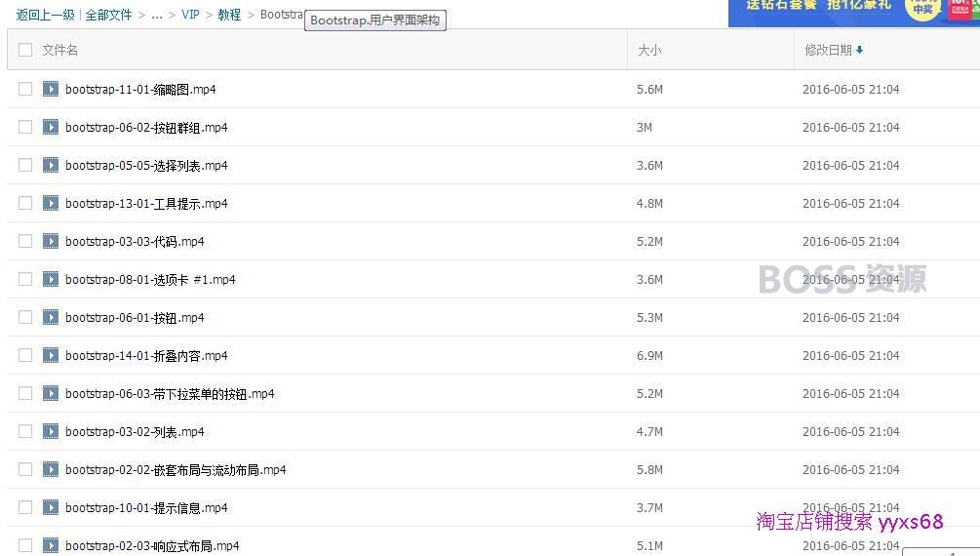Screen dimensions: 980x556
Task: Open file bootstrap-14-01-折叠内容.mp4
Action: [x=146, y=356]
